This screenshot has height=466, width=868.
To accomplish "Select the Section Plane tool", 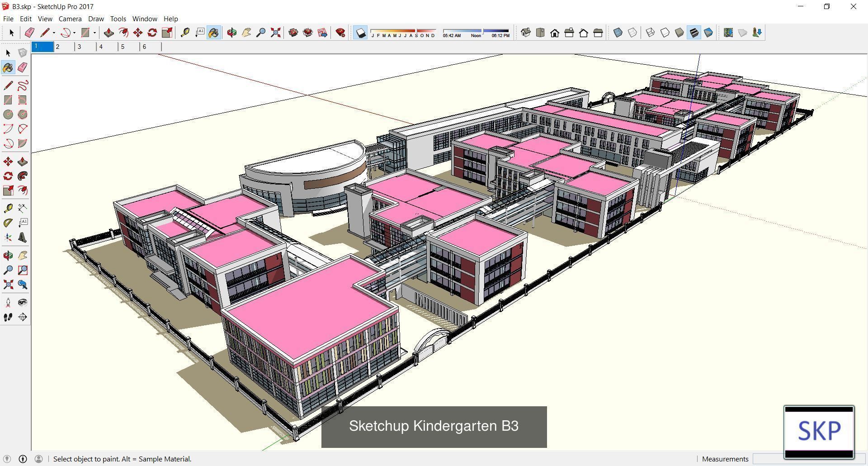I will pos(23,317).
